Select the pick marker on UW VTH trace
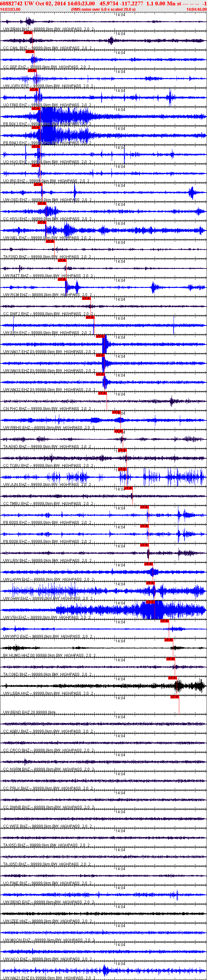The width and height of the screenshot is (207, 980). click(151, 602)
